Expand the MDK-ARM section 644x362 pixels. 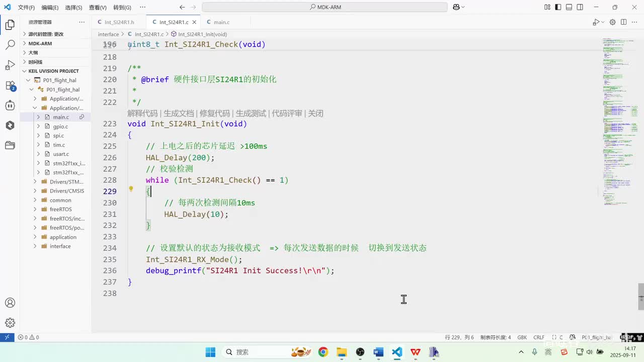[x=55, y=43]
